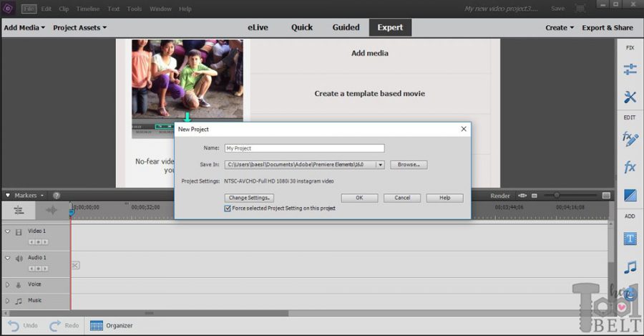The image size is (644, 336).
Task: Click the zoom out icon on the timeline
Action: point(535,196)
